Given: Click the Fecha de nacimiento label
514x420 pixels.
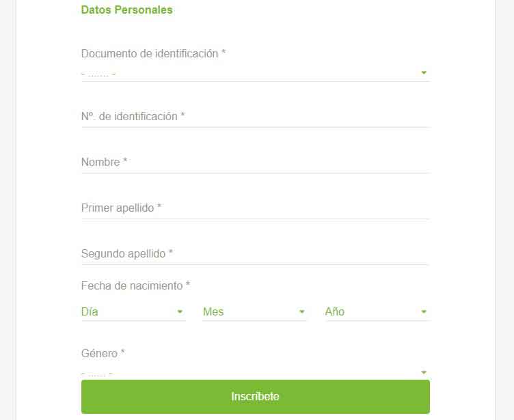Looking at the screenshot, I should pos(135,285).
